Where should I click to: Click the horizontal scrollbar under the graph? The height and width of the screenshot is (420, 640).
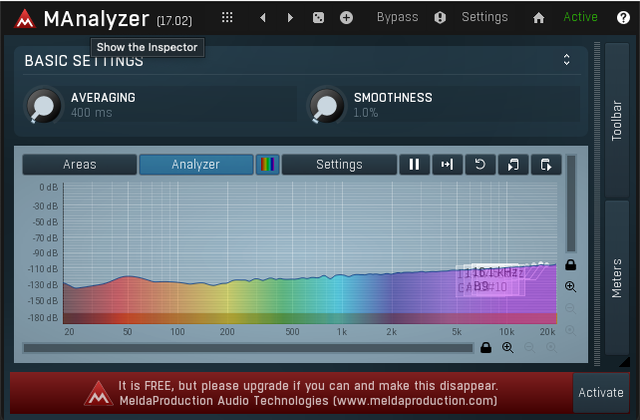(x=248, y=348)
